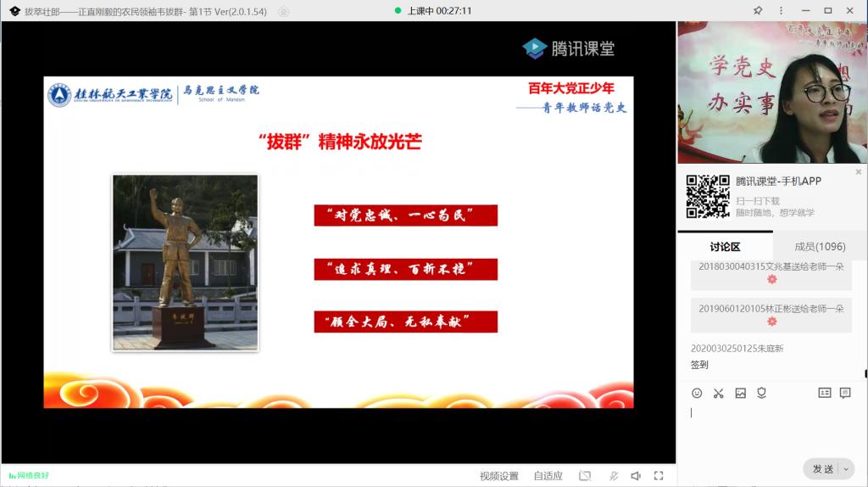868x487 pixels.
Task: Open the 自适应 video scaling options
Action: click(548, 476)
